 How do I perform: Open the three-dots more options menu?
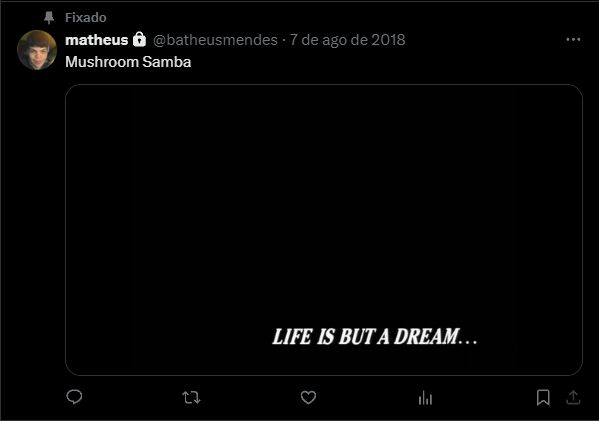point(573,39)
